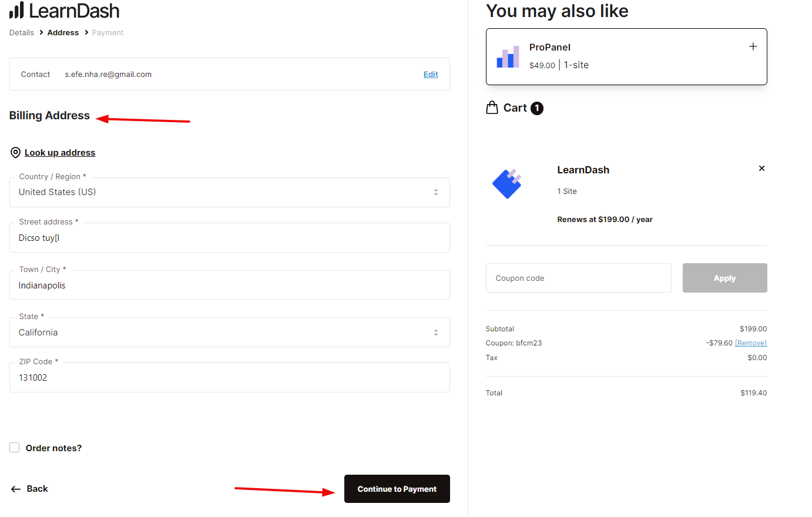The height and width of the screenshot is (517, 812).
Task: Click the ProPanel product icon
Action: click(x=508, y=57)
